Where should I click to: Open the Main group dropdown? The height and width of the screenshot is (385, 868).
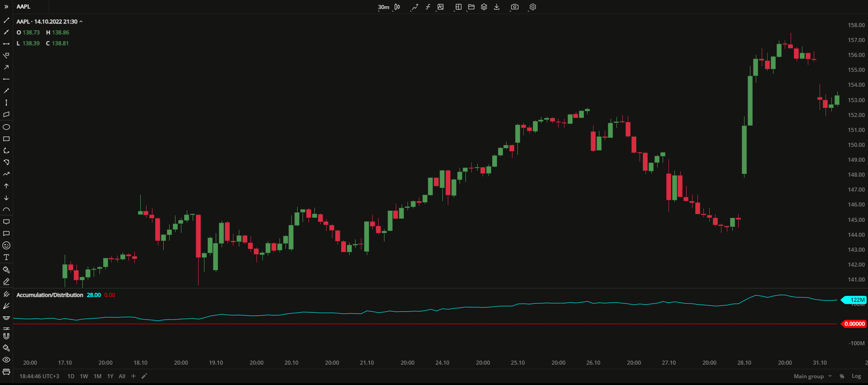click(812, 376)
